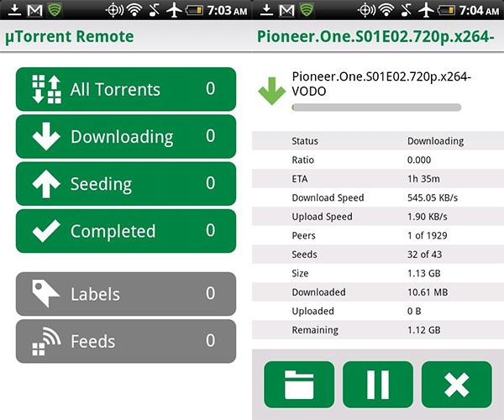Tap the Peers value 1 of 1929
Viewport: 504px width, 420px height.
click(428, 235)
